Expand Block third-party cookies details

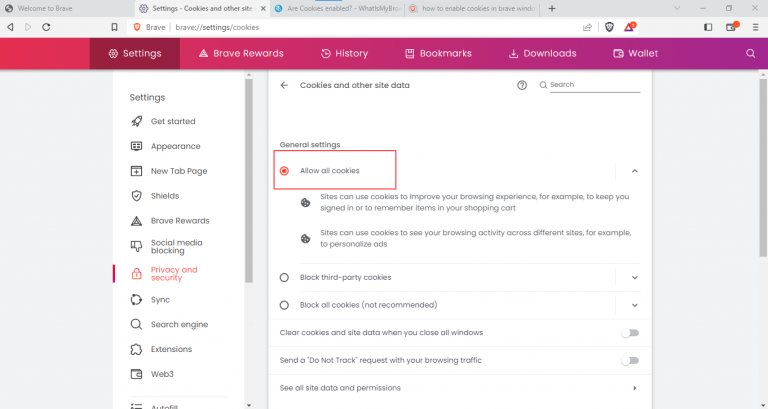(634, 277)
